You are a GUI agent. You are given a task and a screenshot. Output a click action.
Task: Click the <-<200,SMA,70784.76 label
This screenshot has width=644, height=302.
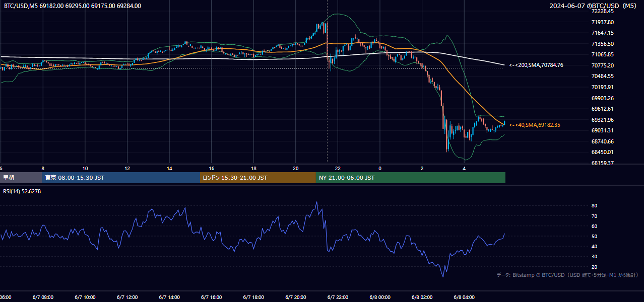536,65
